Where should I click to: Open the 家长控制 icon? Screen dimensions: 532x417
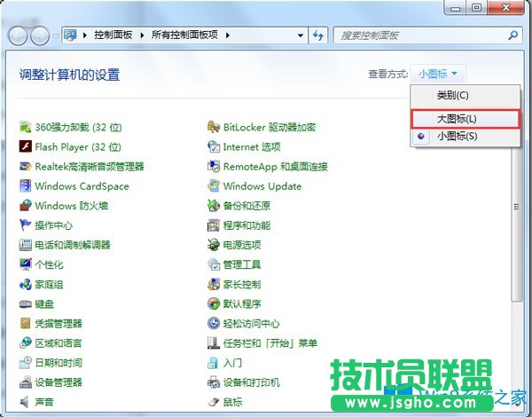[x=214, y=284]
